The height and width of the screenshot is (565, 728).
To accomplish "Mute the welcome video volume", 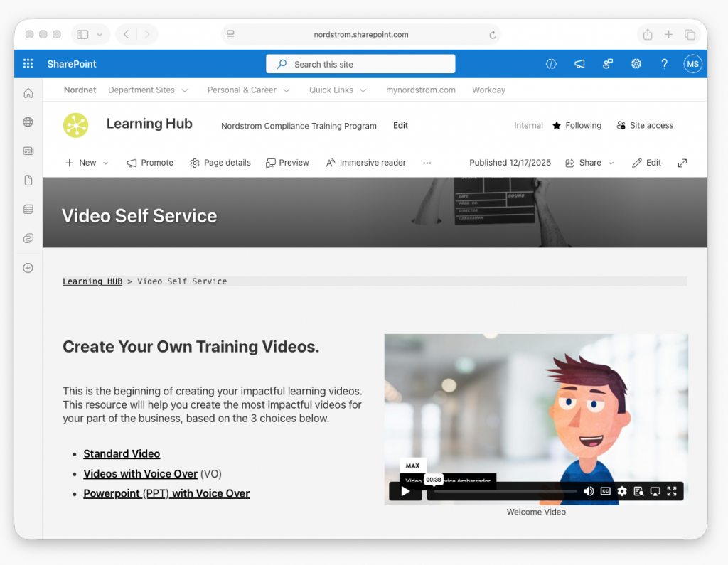I will (x=589, y=491).
